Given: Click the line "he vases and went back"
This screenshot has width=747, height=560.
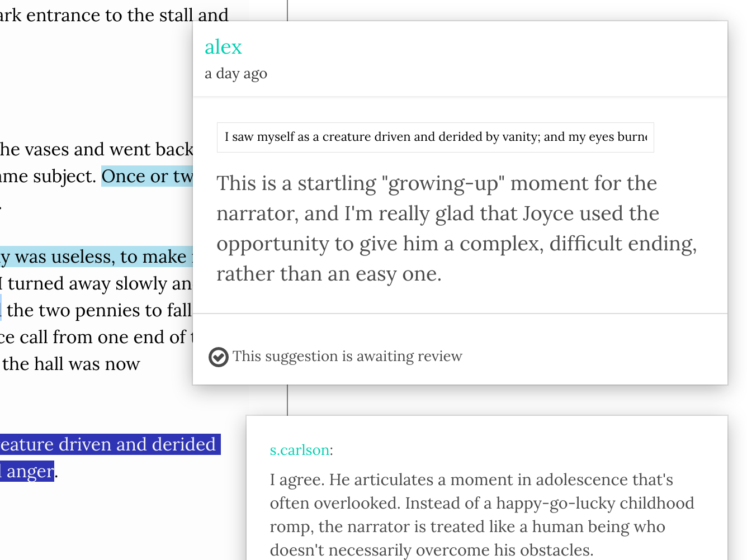Looking at the screenshot, I should tap(96, 149).
